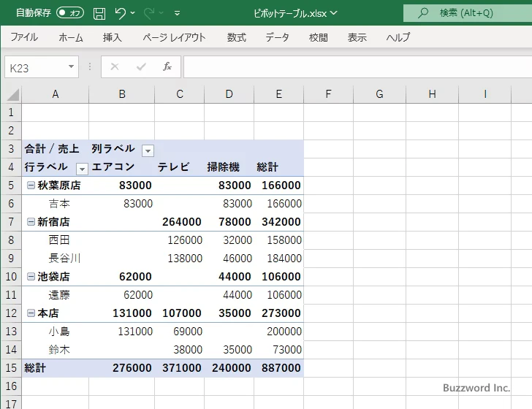Select column A header
The height and width of the screenshot is (409, 532).
click(56, 94)
